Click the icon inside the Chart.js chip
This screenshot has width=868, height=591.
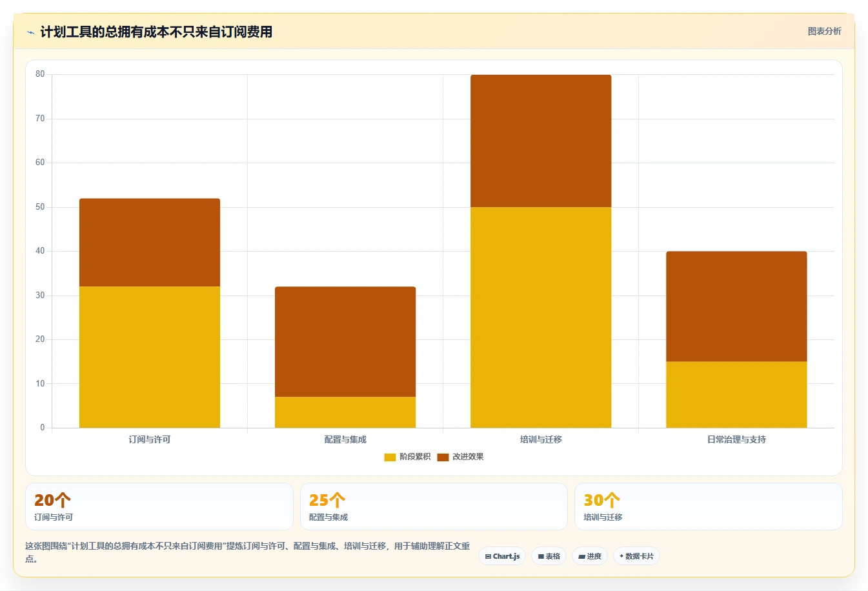point(488,556)
